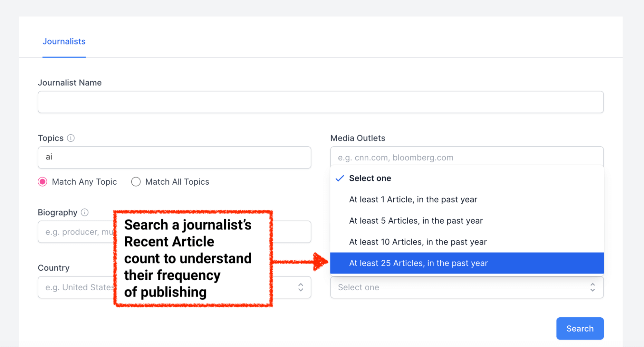Image resolution: width=644 pixels, height=347 pixels.
Task: Click the Search button
Action: point(580,328)
